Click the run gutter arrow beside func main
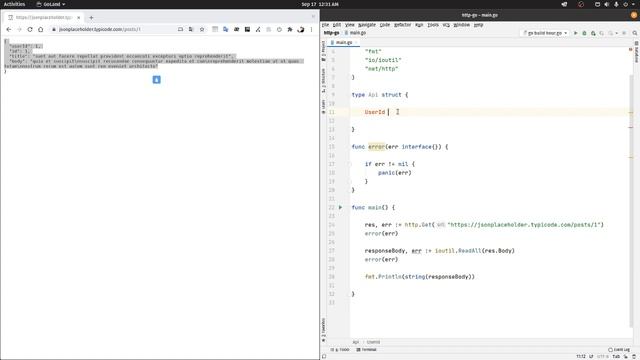Image resolution: width=640 pixels, height=360 pixels. [x=340, y=207]
